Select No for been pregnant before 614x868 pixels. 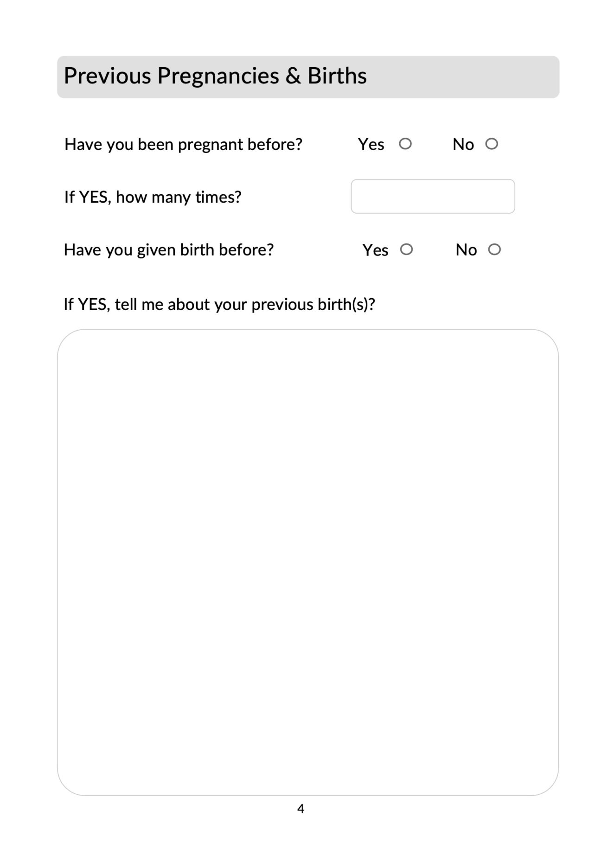pyautogui.click(x=492, y=144)
